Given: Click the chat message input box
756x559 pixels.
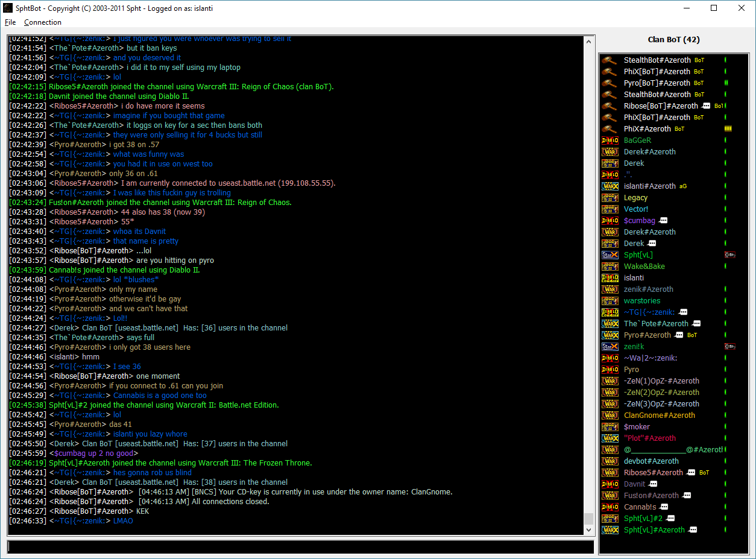Looking at the screenshot, I should click(x=300, y=547).
